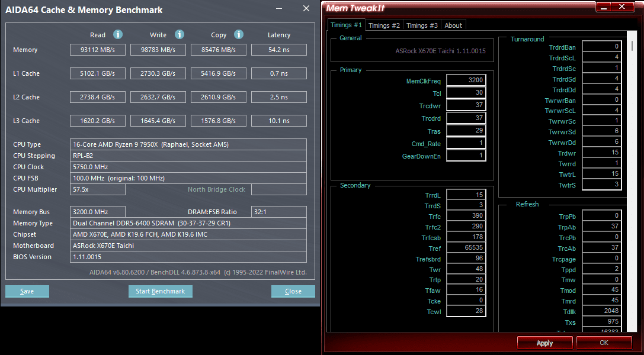Click OK in Mem TweakIt

tap(604, 343)
